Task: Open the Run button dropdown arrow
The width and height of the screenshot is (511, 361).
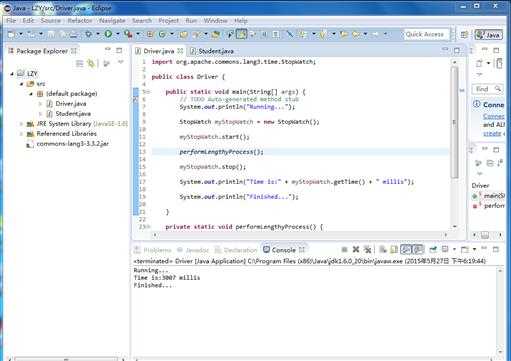Action: (117, 34)
